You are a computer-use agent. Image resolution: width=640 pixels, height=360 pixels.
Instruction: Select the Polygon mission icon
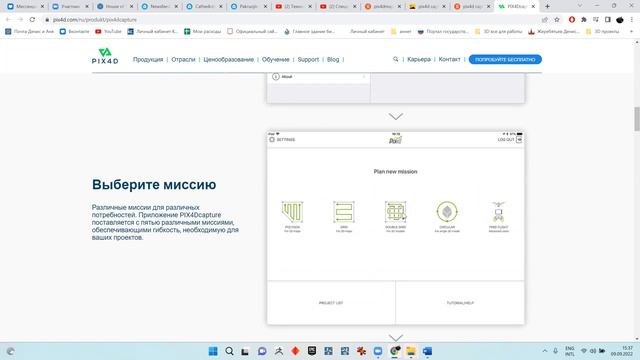[292, 212]
